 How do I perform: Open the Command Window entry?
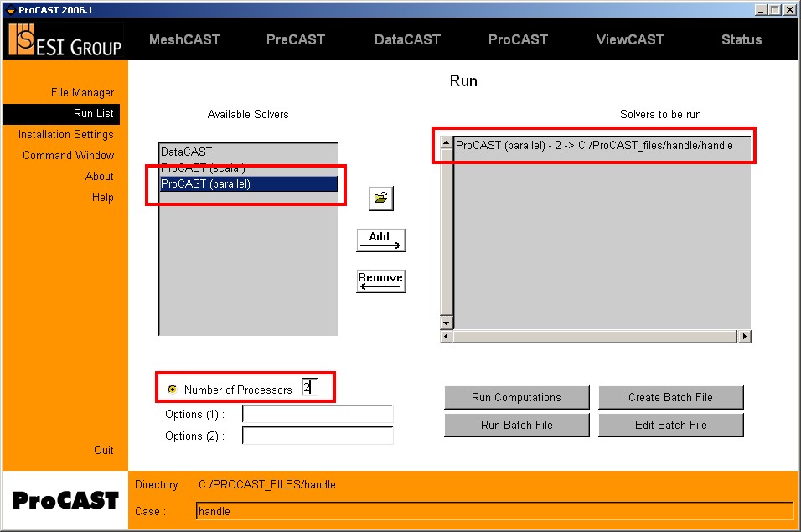pyautogui.click(x=69, y=155)
